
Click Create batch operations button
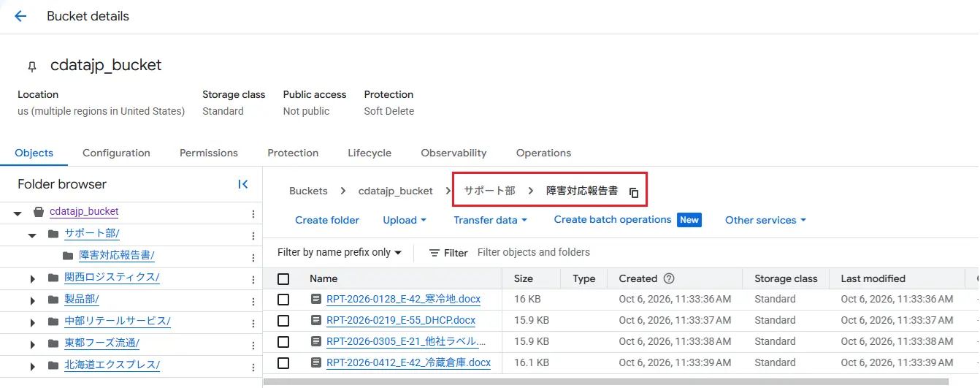coord(613,219)
